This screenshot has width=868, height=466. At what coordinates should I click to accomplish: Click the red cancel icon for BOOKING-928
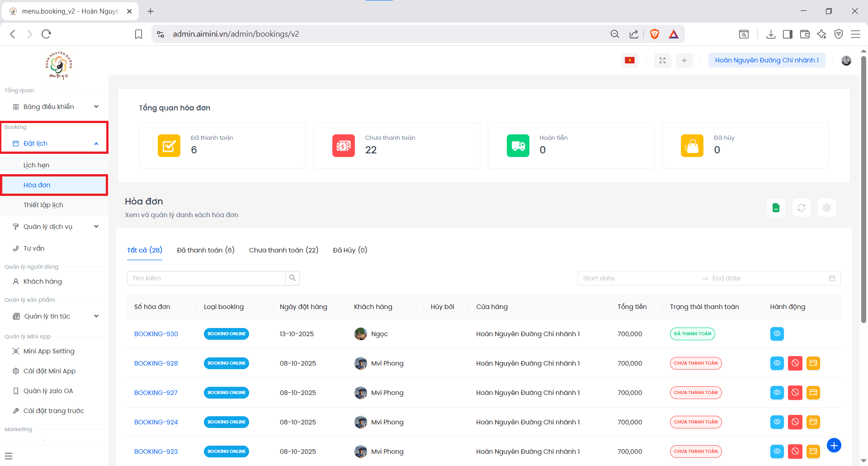(x=795, y=363)
